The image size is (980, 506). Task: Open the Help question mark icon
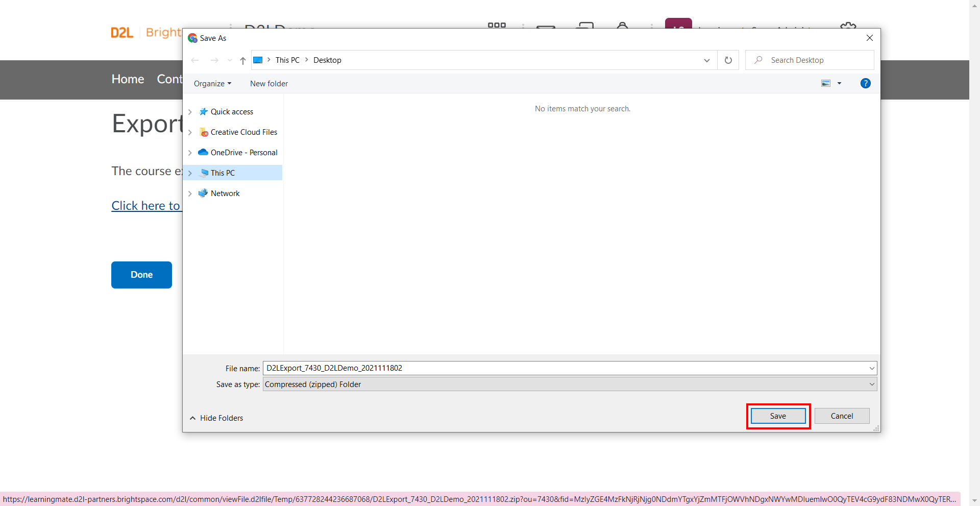coord(865,83)
